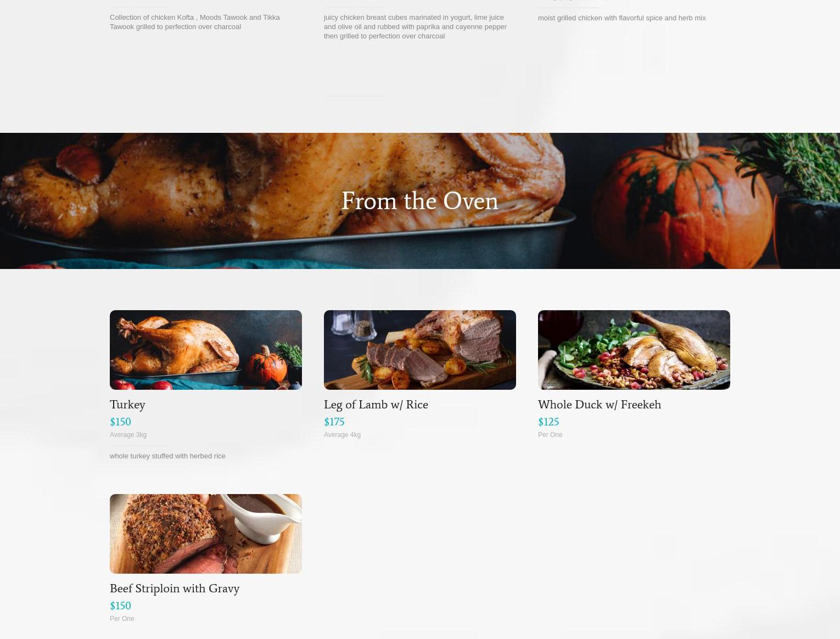This screenshot has width=840, height=639.
Task: Click the moist grilled chicken description
Action: coord(622,18)
